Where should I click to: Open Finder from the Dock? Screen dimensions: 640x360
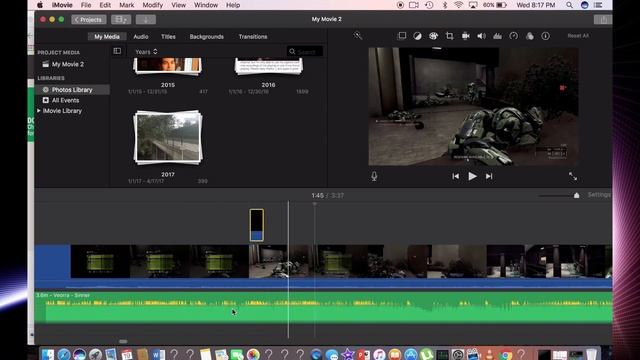(x=47, y=354)
